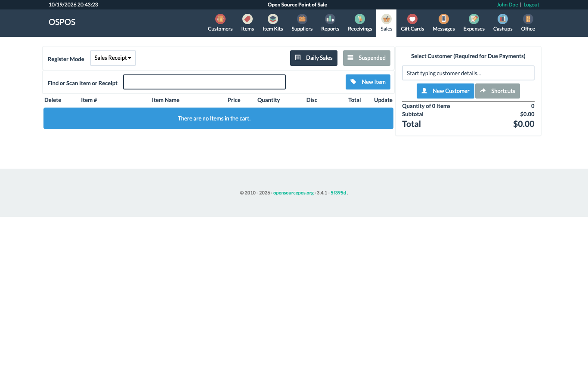Screen dimensions: 588x370
Task: Click the Item Name column header
Action: coord(166,100)
